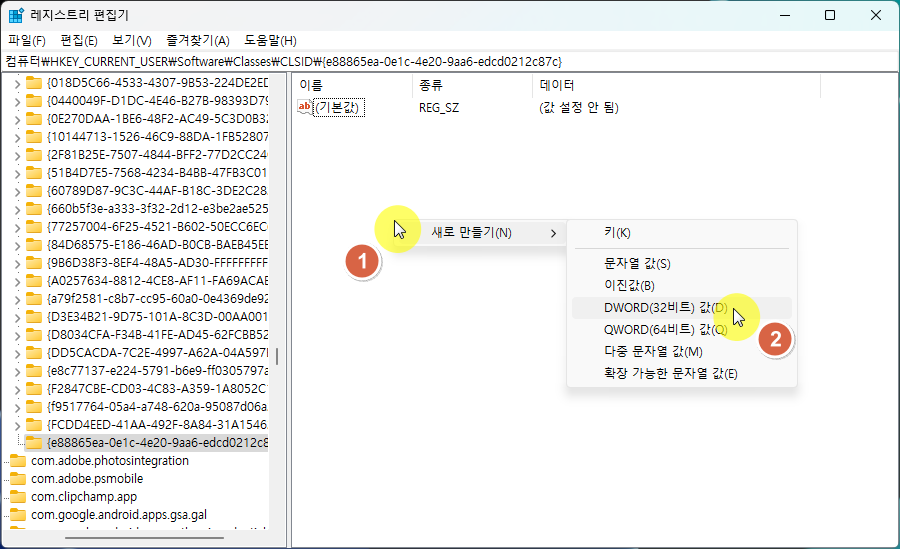Click folder icon of {e88865ea-0e1c-4e20 key
This screenshot has width=900, height=549.
pos(34,443)
